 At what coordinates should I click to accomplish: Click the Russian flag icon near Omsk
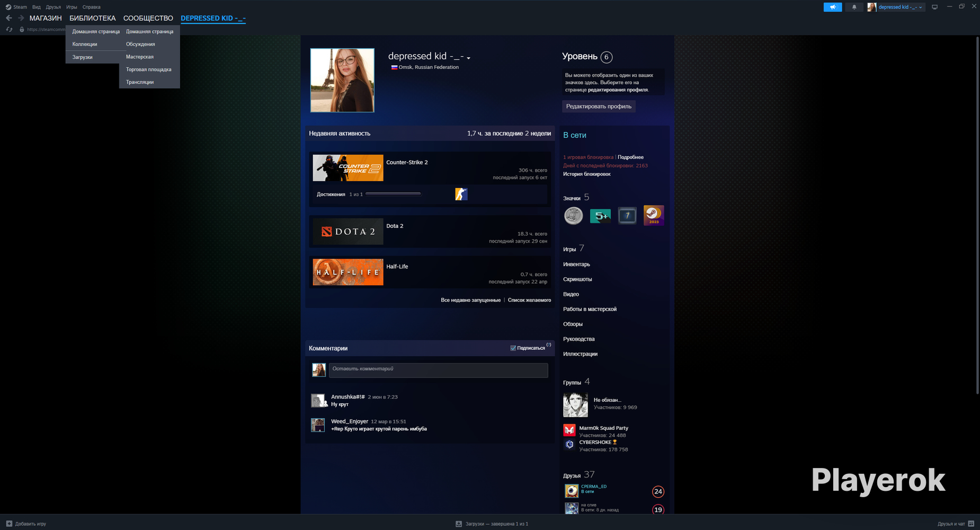394,67
